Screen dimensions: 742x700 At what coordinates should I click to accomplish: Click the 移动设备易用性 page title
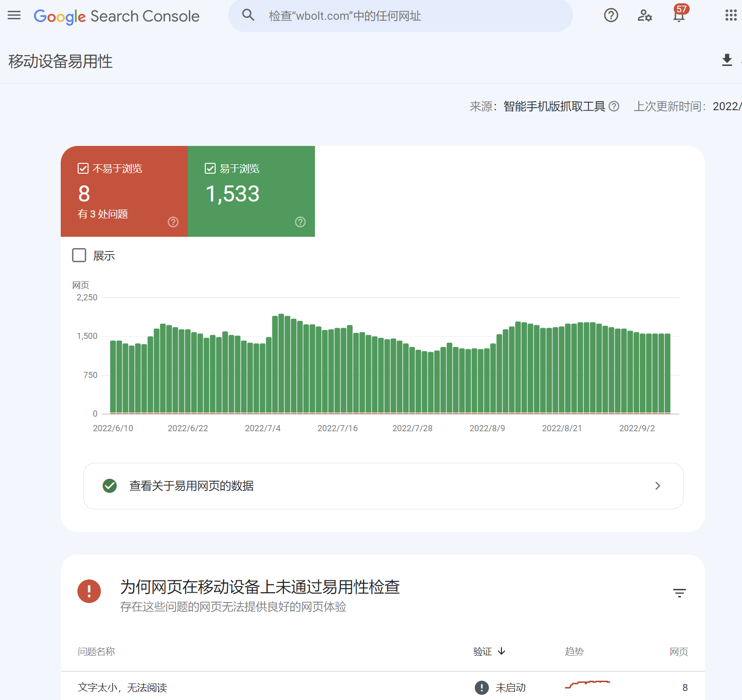[60, 61]
